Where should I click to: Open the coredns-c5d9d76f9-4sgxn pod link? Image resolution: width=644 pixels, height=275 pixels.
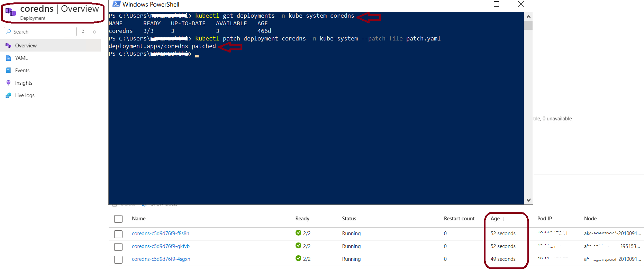tap(161, 259)
